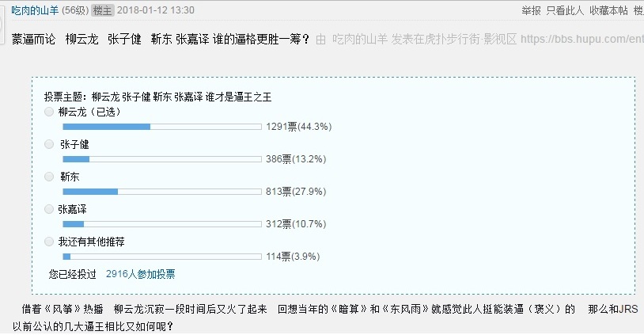Image resolution: width=644 pixels, height=335 pixels.
Task: Click the post timestamp 2018-01-12 13:30
Action: 155,10
